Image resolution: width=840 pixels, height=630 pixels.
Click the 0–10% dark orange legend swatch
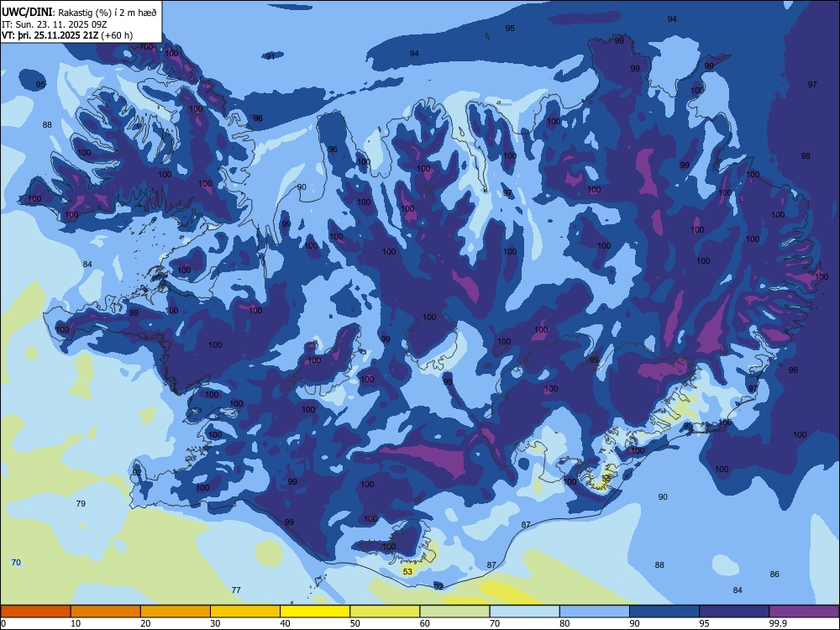pos(35,612)
